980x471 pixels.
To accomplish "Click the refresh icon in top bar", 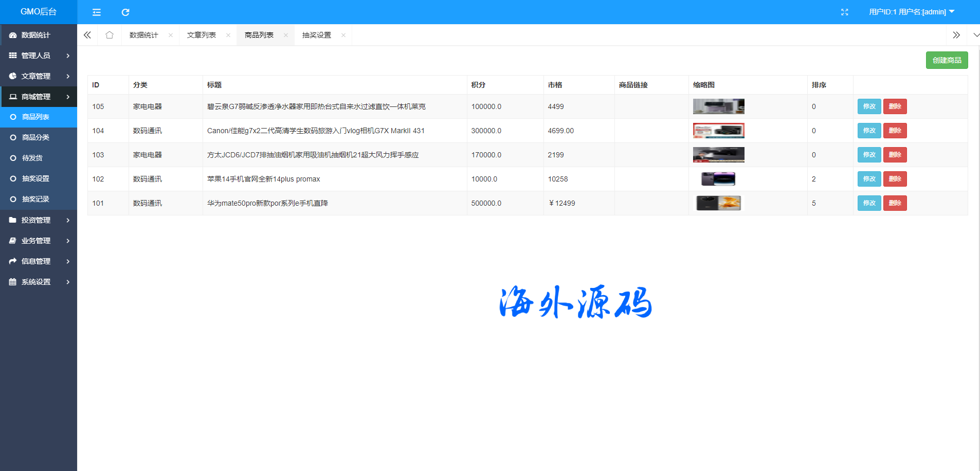I will click(x=125, y=12).
